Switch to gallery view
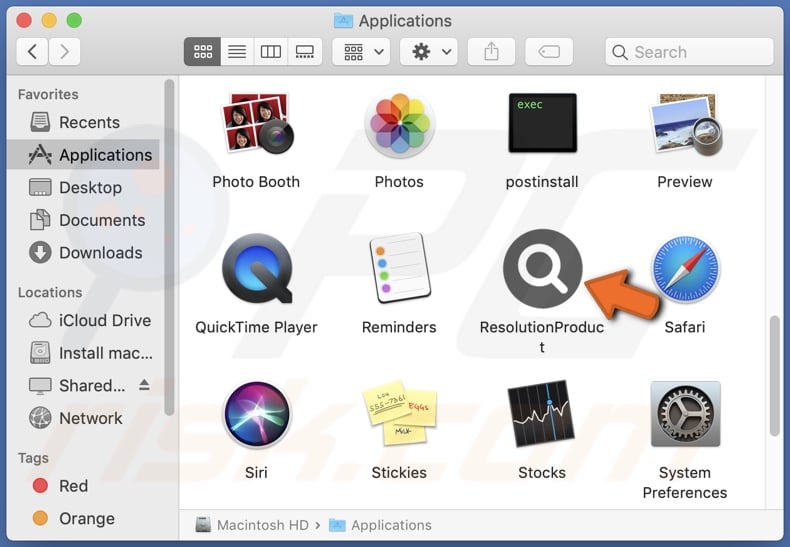Viewport: 790px width, 547px height. (x=305, y=51)
